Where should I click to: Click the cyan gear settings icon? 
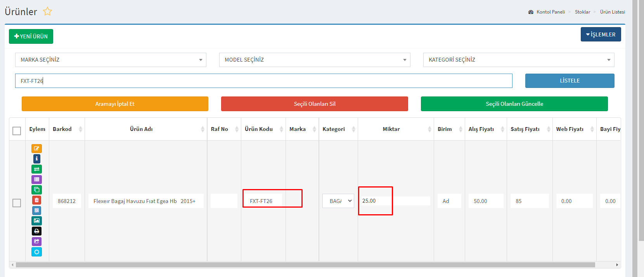(36, 252)
